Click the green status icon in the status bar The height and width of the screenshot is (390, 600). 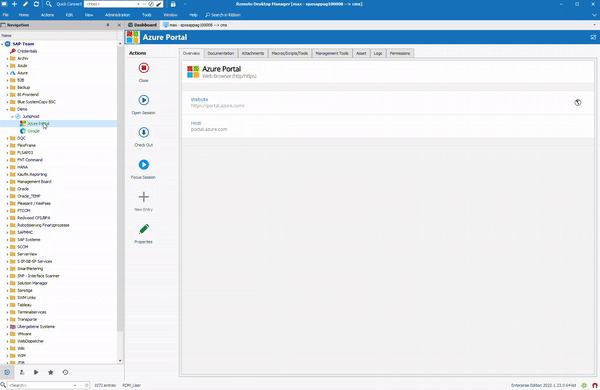(x=584, y=385)
